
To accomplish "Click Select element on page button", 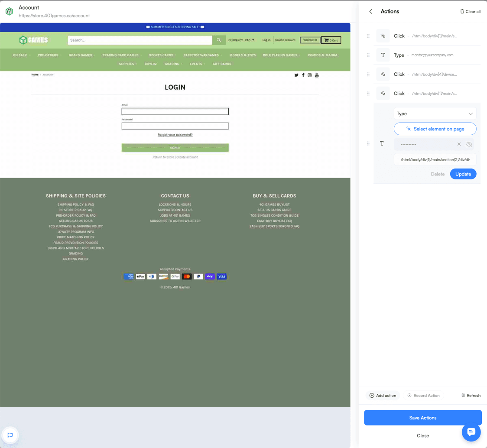I will (435, 129).
